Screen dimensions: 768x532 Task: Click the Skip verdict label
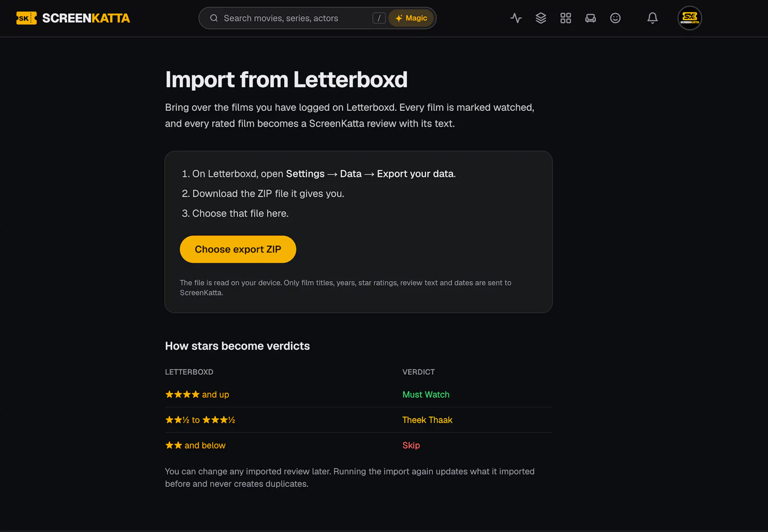[x=411, y=446]
